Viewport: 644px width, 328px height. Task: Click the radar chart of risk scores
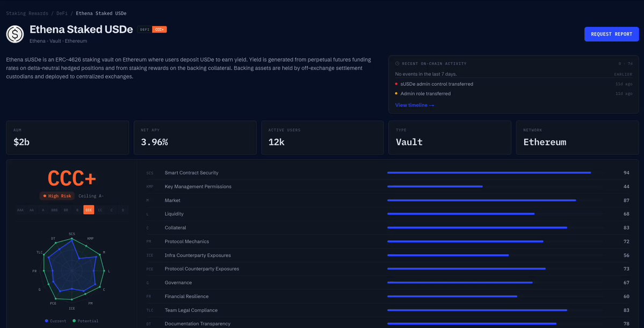click(72, 271)
